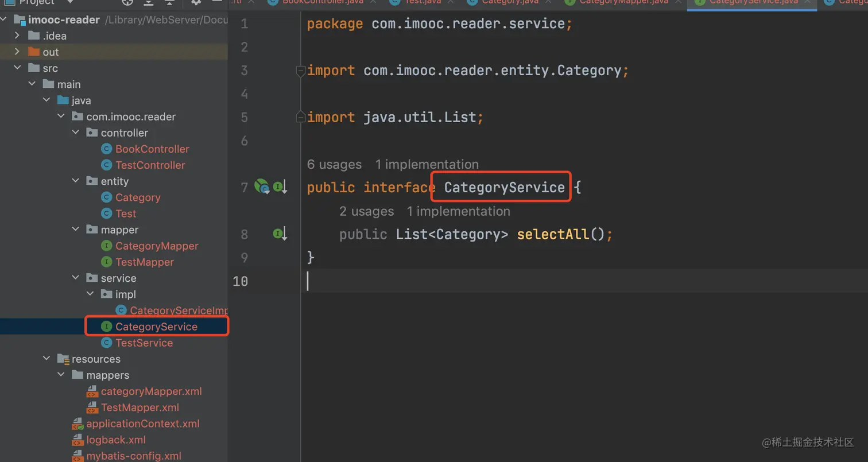
Task: Click the class icon beside the Test entity
Action: (x=106, y=213)
